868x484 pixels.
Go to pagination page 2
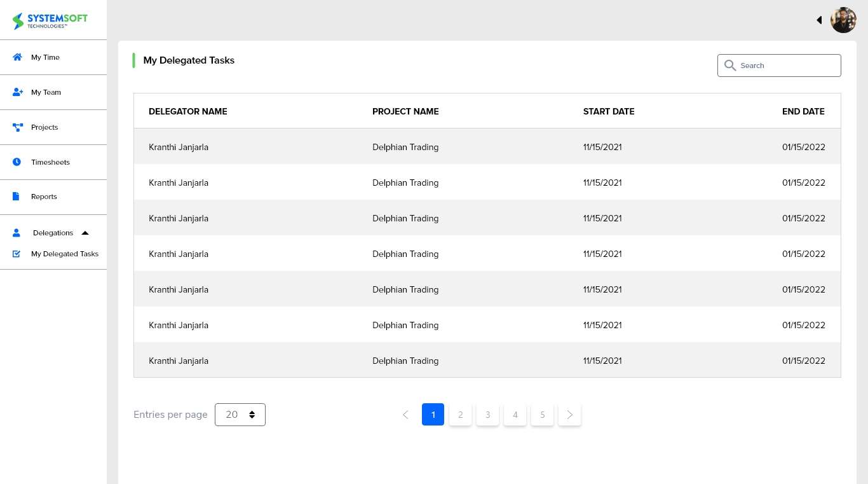(461, 415)
